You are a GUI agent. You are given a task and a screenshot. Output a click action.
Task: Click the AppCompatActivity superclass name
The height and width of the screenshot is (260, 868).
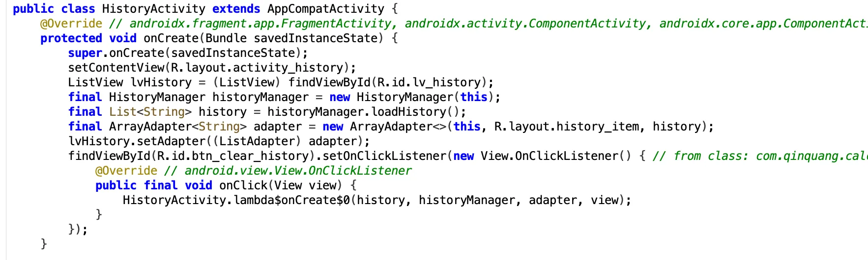(325, 9)
